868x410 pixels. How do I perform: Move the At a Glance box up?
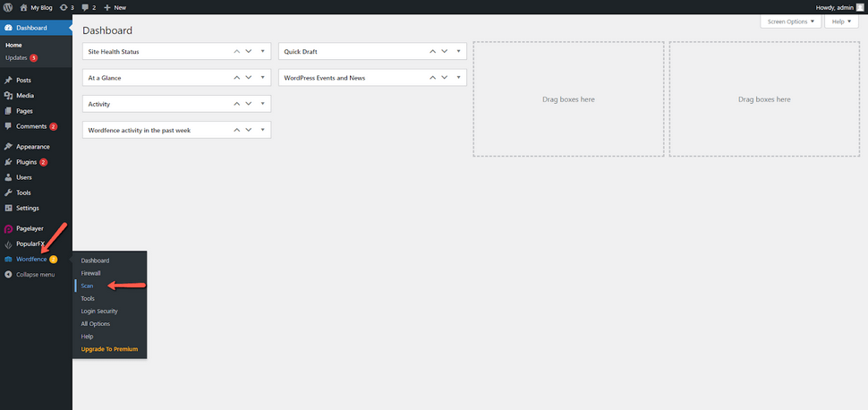point(237,78)
